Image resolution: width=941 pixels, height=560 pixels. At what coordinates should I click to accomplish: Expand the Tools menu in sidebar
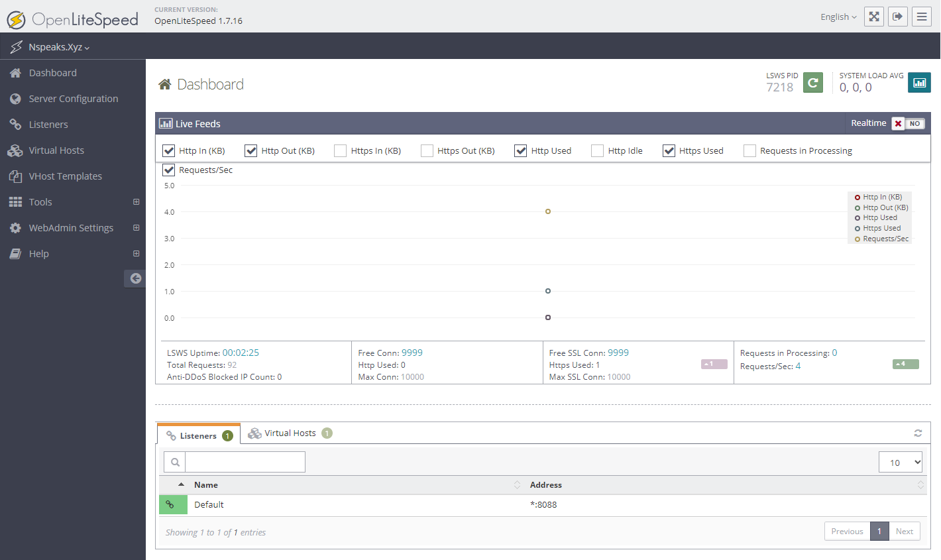(136, 202)
